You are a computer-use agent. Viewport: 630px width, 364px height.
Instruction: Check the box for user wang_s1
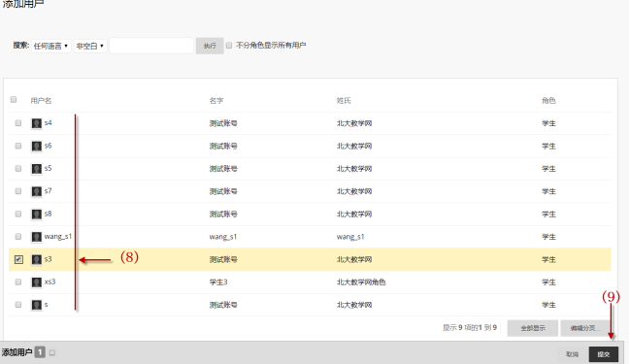(18, 237)
